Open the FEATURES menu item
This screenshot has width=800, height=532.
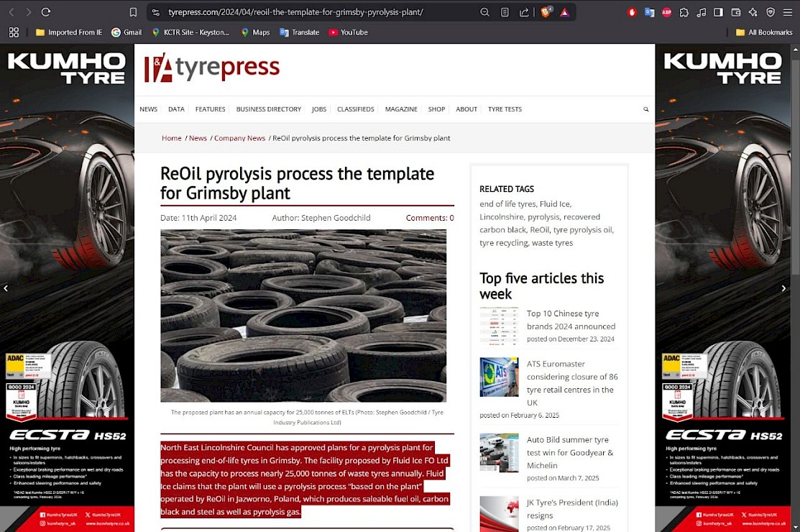(210, 109)
